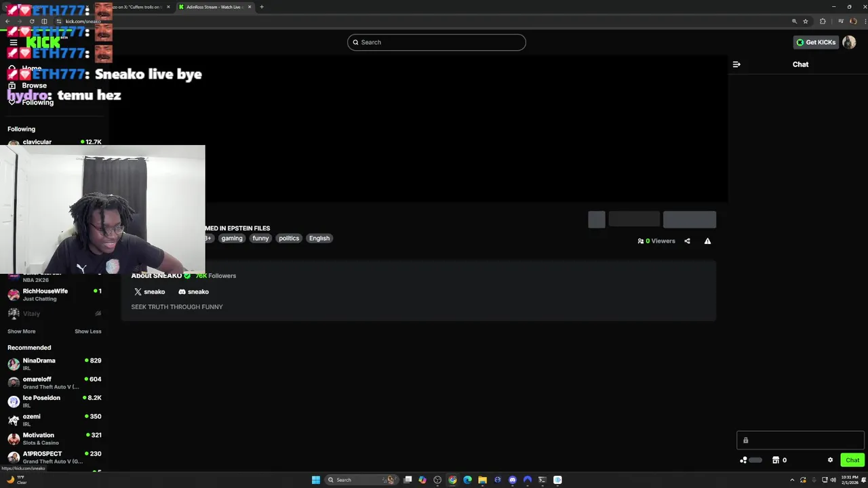Share the stream with the share icon
868x488 pixels.
tap(687, 241)
